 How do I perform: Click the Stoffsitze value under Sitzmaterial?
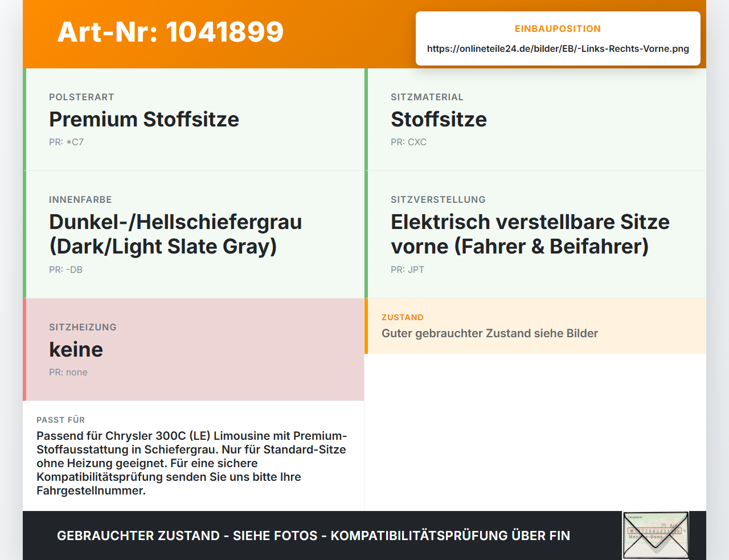click(439, 119)
